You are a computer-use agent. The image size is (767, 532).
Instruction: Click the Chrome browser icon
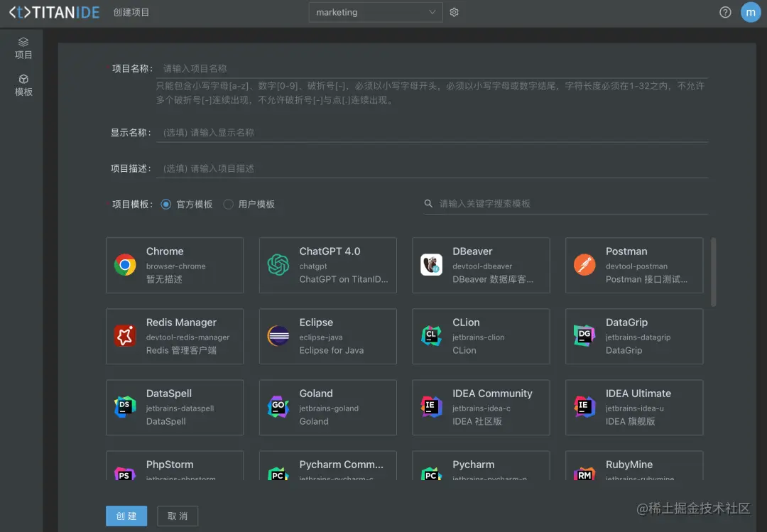[x=125, y=265]
